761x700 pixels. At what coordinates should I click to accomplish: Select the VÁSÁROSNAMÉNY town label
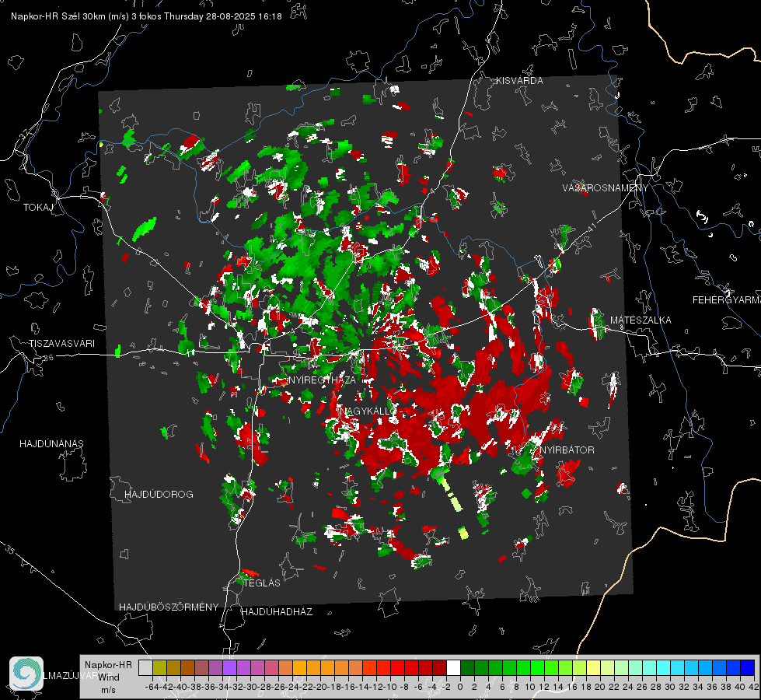[x=606, y=187]
